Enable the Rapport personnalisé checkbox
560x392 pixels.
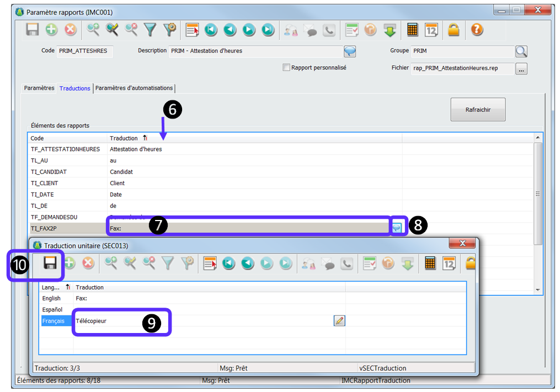pos(286,67)
